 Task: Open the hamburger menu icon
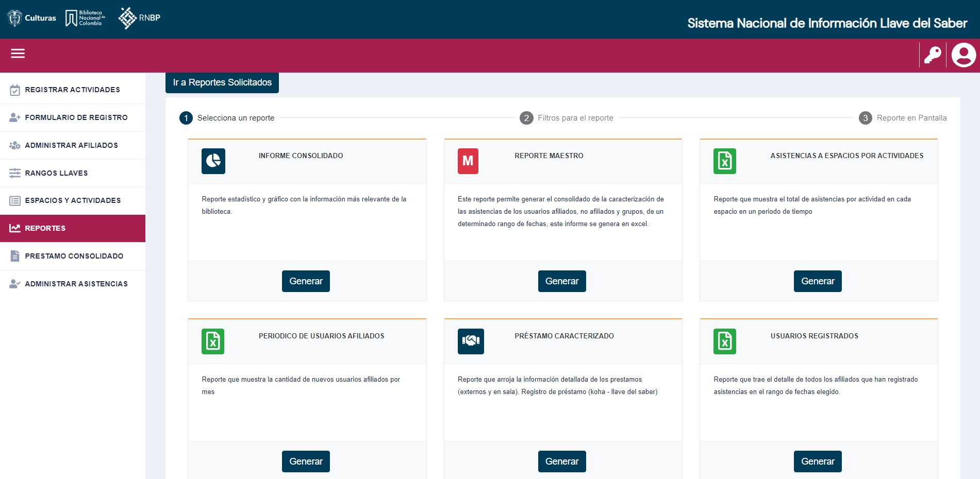[18, 54]
